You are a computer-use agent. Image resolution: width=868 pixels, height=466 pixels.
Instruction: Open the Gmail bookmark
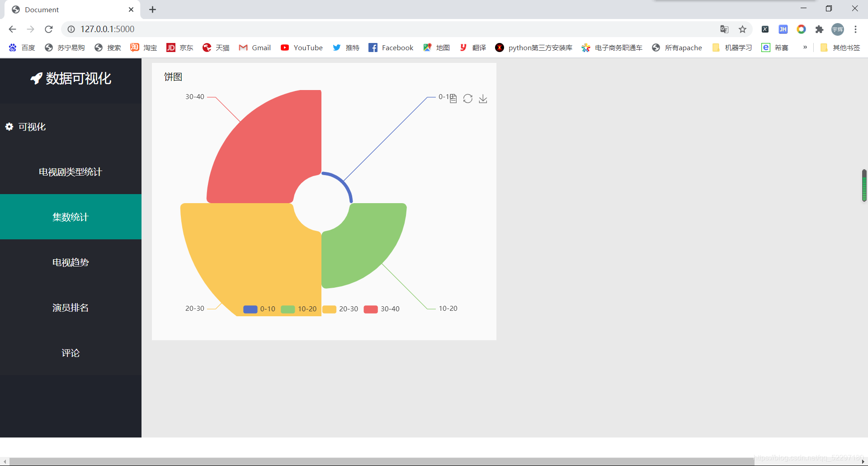point(255,48)
